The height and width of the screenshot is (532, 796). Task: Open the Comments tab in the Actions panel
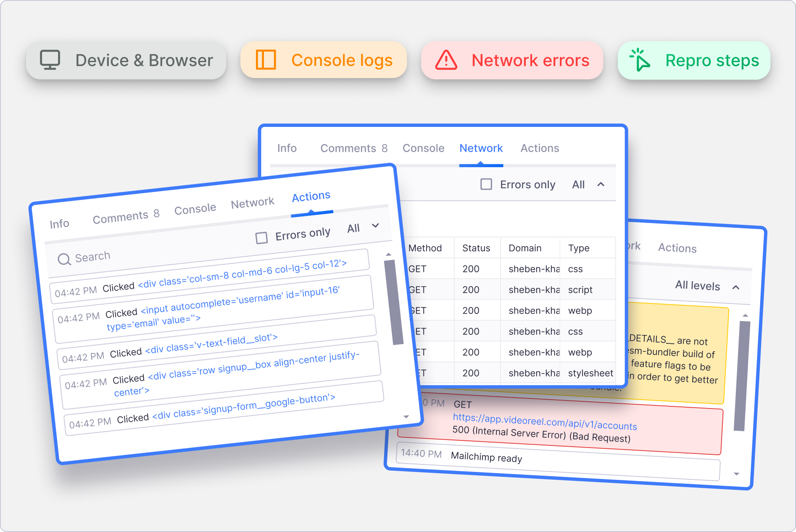(x=126, y=216)
